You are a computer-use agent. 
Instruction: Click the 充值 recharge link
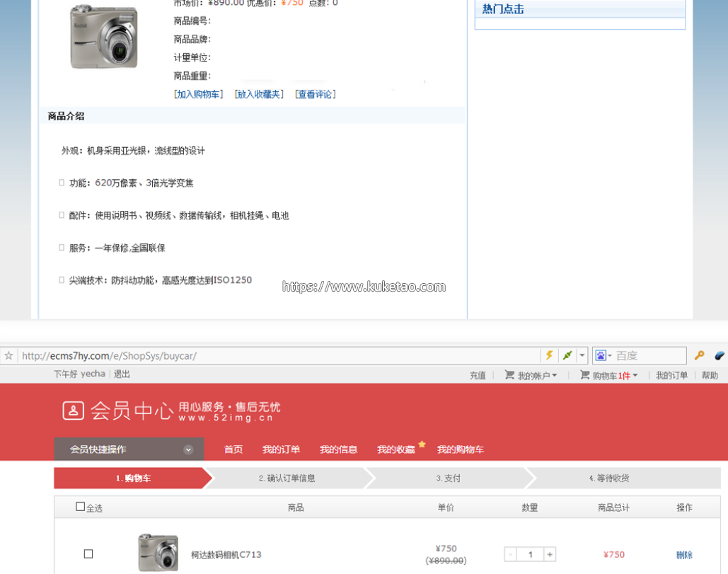point(478,375)
